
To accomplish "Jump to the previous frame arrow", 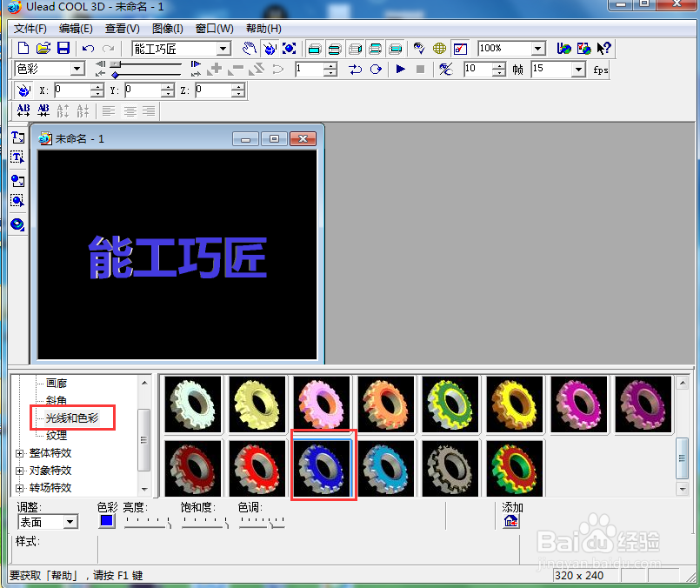I will coord(101,63).
